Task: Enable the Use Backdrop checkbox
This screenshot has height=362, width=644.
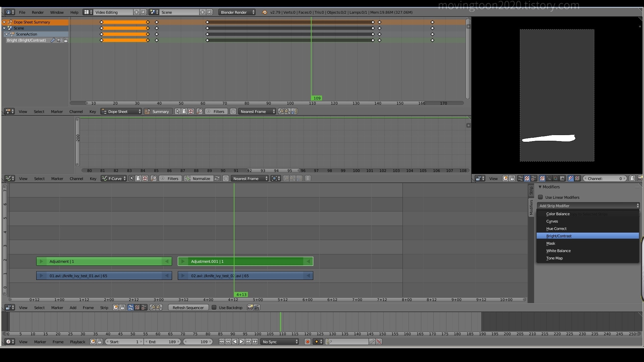Action: [x=214, y=308]
